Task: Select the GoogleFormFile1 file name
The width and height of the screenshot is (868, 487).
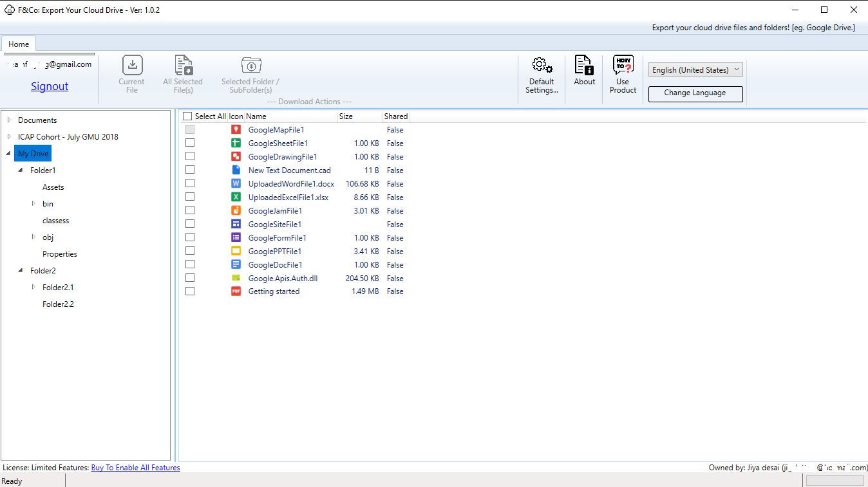Action: [278, 238]
